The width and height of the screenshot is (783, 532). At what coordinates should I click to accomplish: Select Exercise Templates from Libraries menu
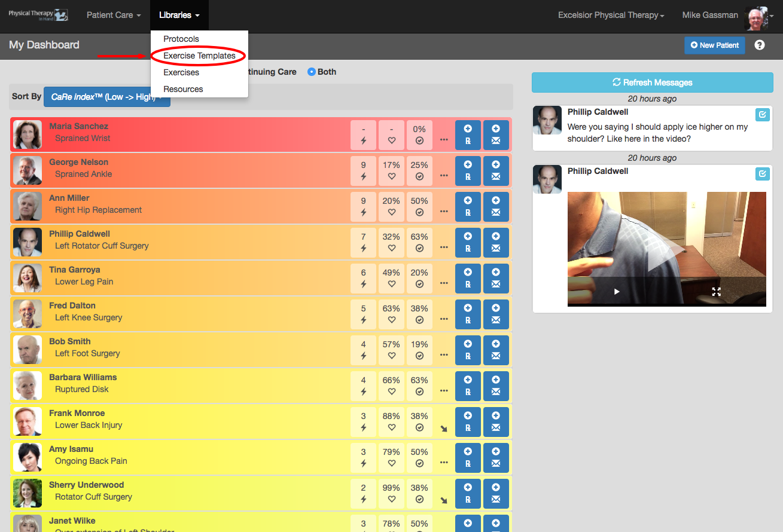pyautogui.click(x=199, y=56)
